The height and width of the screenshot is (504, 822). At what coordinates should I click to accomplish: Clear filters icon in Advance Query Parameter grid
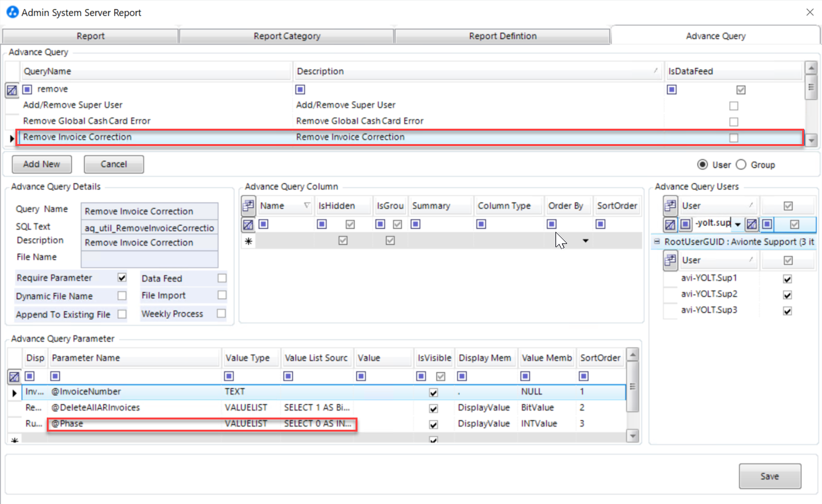click(x=13, y=377)
